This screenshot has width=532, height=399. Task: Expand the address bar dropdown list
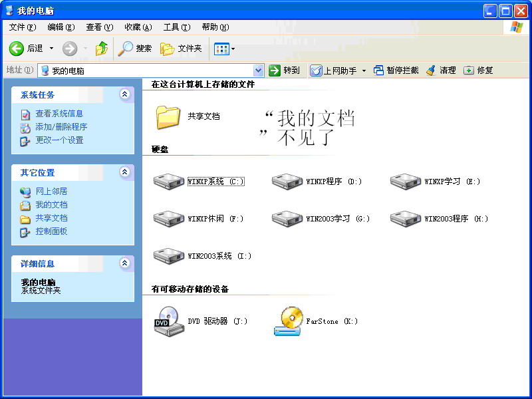(x=259, y=70)
